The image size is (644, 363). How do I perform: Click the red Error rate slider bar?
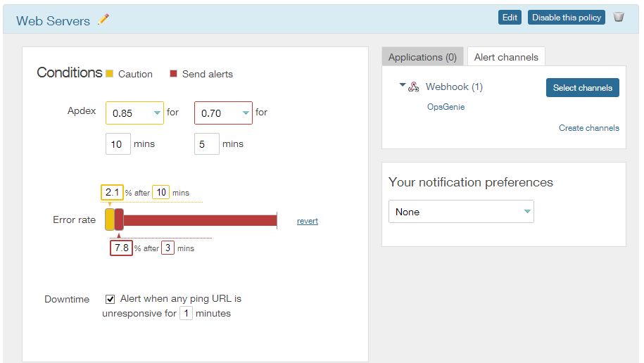tap(200, 220)
